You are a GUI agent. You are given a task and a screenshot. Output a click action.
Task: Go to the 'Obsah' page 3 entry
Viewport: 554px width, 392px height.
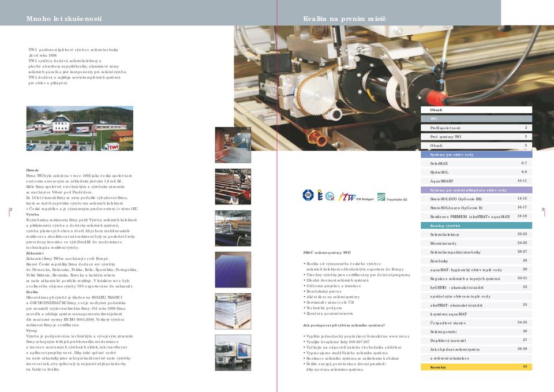coord(476,145)
